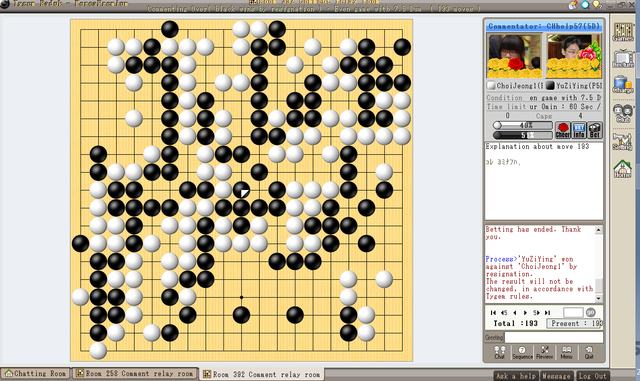Click the ChoiJeong player name label

515,86
